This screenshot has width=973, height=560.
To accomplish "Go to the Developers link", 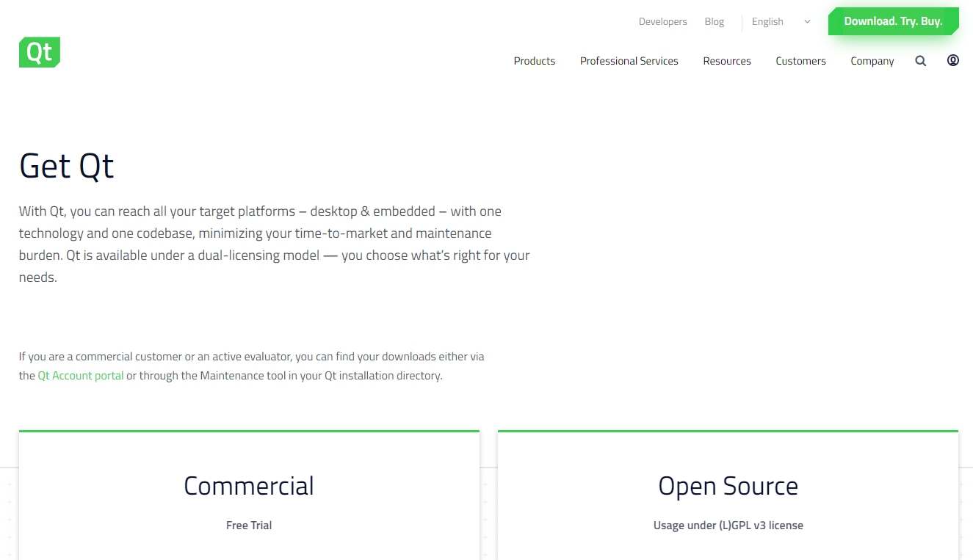I will point(663,22).
